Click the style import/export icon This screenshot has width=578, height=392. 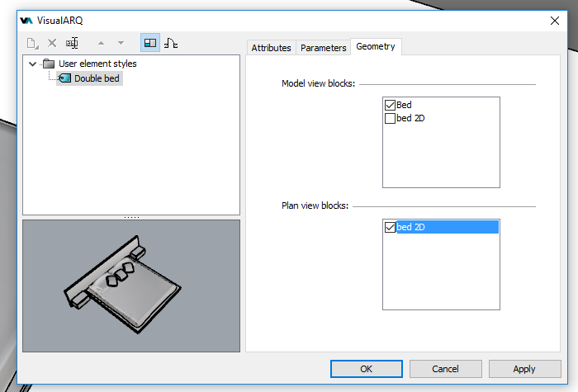(x=171, y=43)
